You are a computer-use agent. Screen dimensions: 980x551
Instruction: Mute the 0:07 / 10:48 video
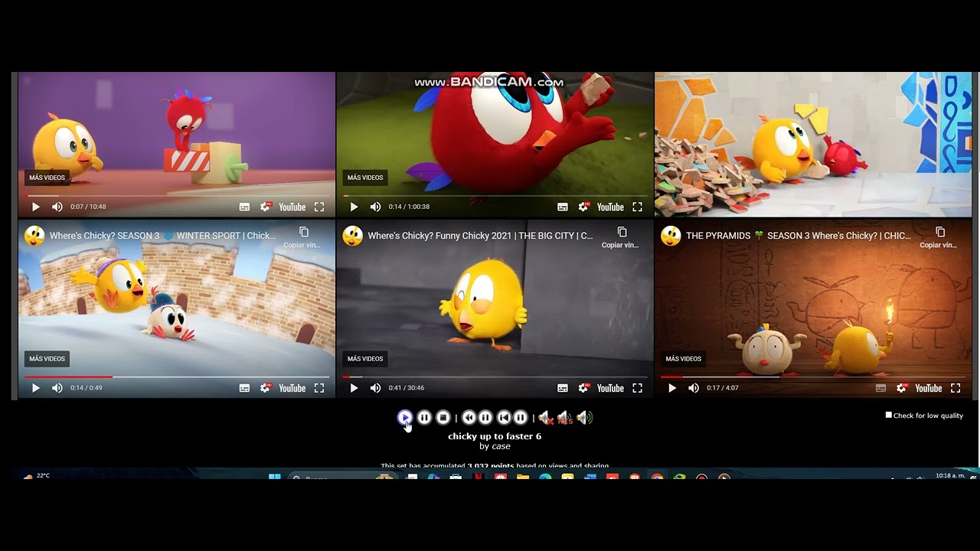point(57,207)
